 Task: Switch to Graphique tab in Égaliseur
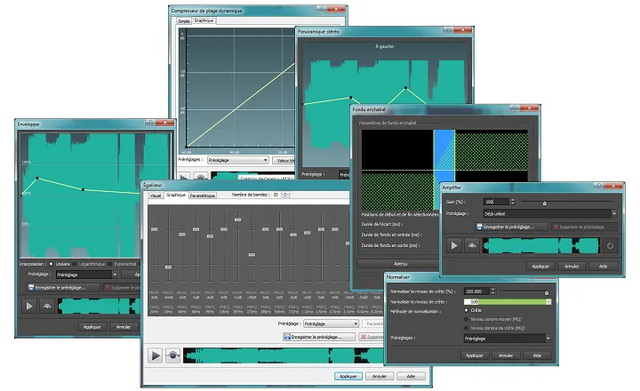[x=176, y=195]
